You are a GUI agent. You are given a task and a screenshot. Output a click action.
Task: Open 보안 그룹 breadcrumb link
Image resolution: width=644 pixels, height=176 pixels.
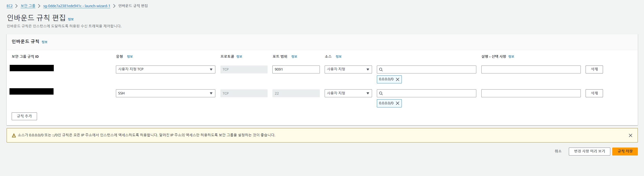[x=28, y=6]
